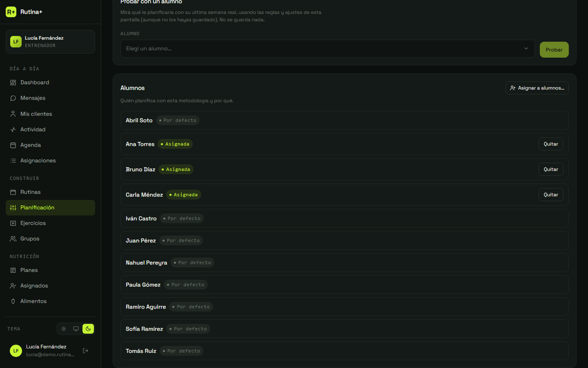
Task: Click Quitar on Carla Méndez row
Action: tap(551, 195)
